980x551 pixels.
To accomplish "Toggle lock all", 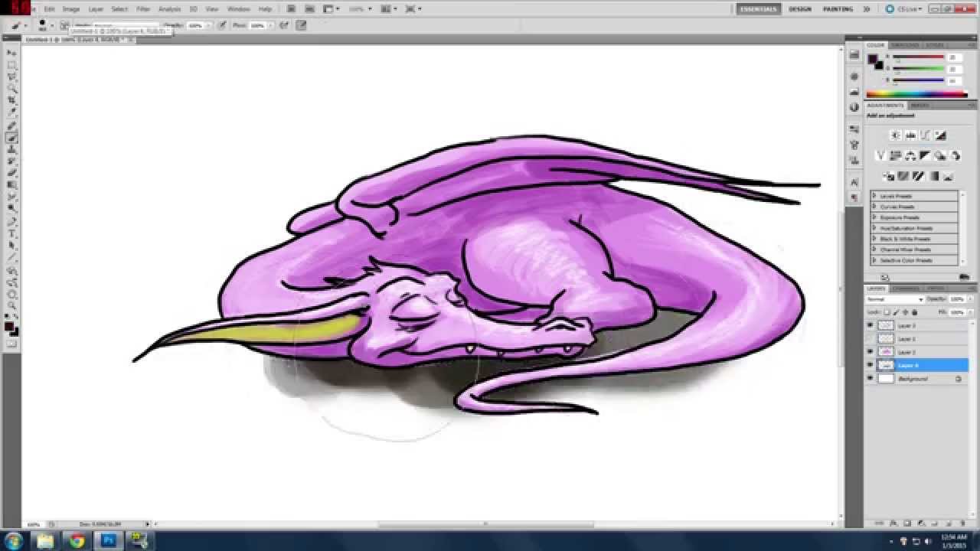I will point(915,312).
